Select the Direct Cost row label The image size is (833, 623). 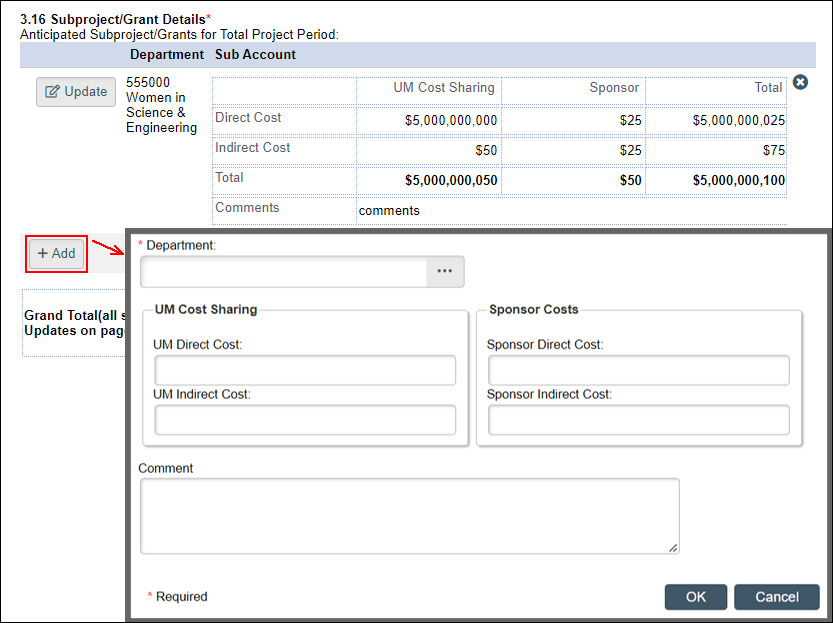248,117
